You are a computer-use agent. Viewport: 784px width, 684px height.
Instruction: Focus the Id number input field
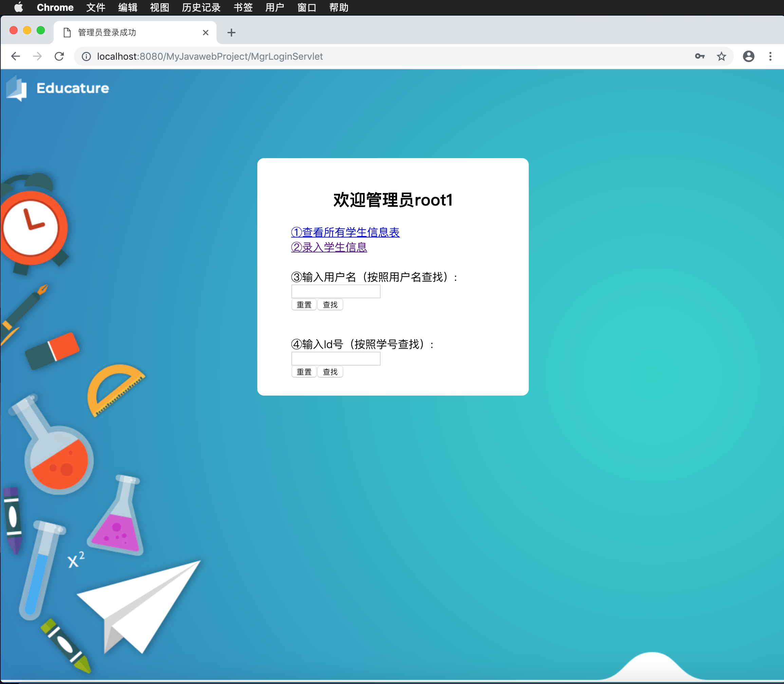[335, 358]
